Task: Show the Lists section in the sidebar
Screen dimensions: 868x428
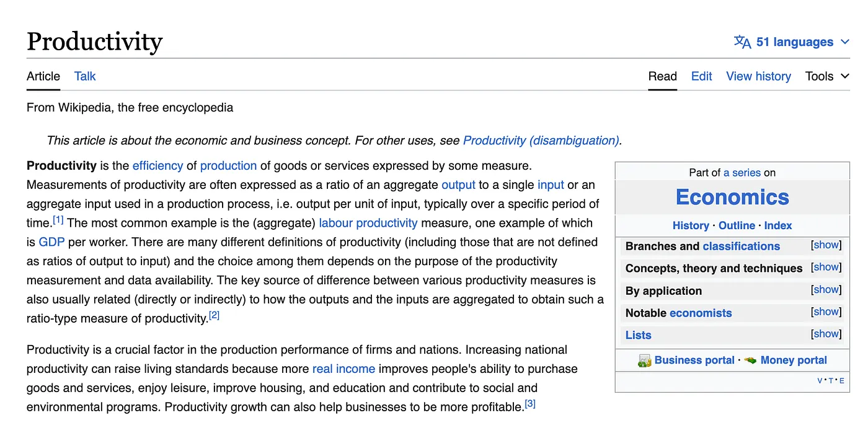Action: pyautogui.click(x=826, y=334)
